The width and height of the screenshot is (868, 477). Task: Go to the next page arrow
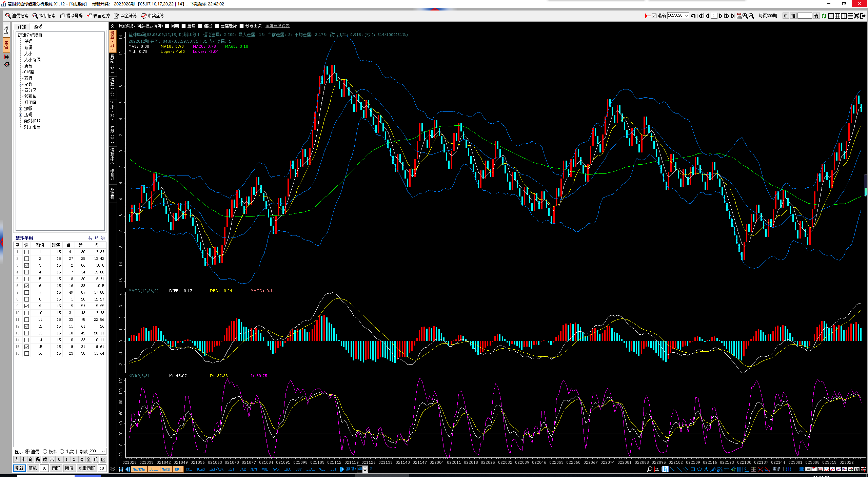pyautogui.click(x=721, y=16)
